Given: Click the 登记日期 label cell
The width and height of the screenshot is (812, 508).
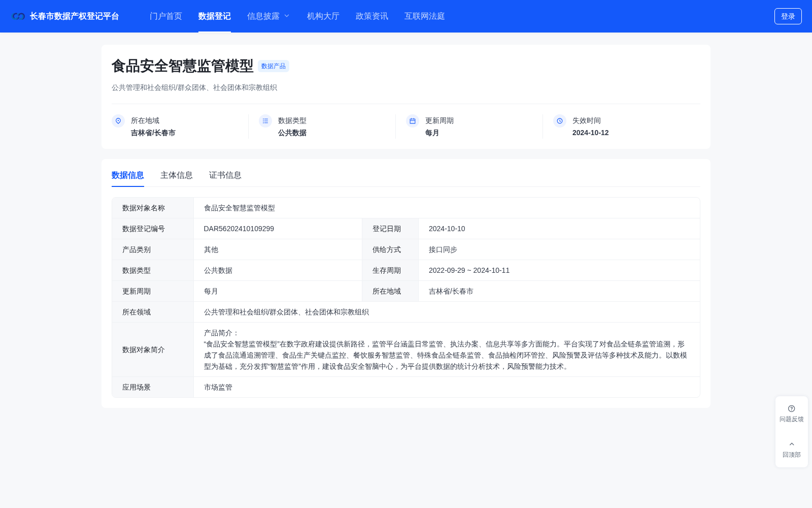Looking at the screenshot, I should coord(390,229).
